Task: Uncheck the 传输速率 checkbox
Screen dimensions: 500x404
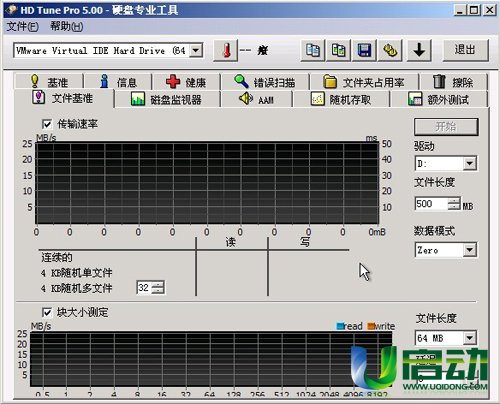Action: (x=47, y=124)
